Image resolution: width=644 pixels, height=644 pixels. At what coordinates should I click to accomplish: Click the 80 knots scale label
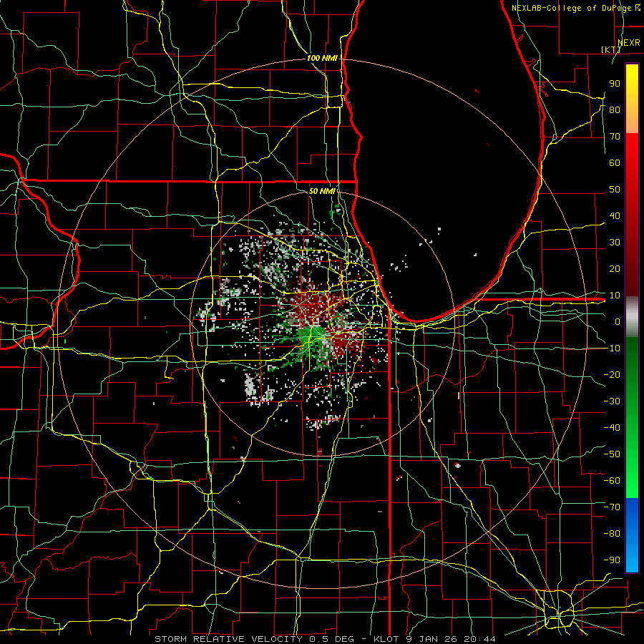(615, 109)
